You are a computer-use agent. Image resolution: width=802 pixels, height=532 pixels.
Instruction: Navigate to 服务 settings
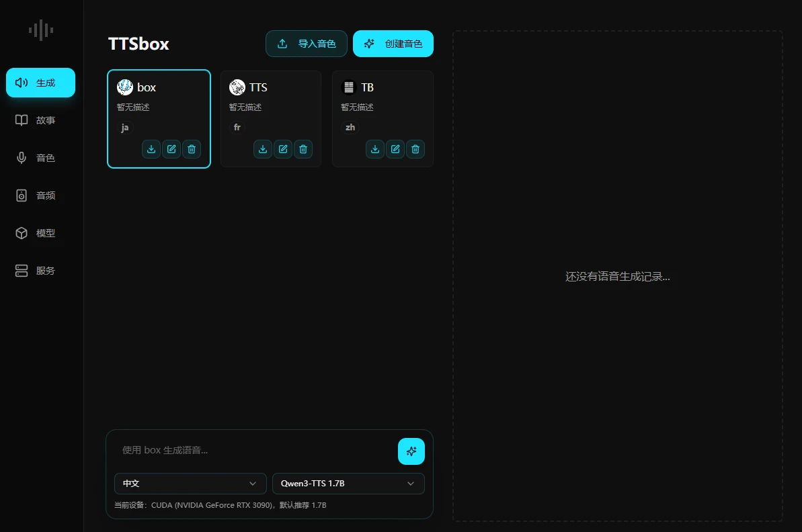click(41, 271)
